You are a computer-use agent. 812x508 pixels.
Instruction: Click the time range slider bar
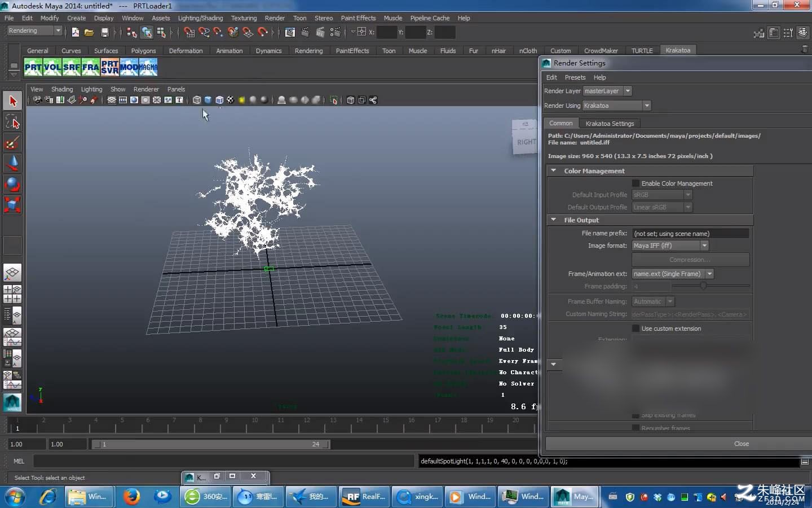(211, 444)
